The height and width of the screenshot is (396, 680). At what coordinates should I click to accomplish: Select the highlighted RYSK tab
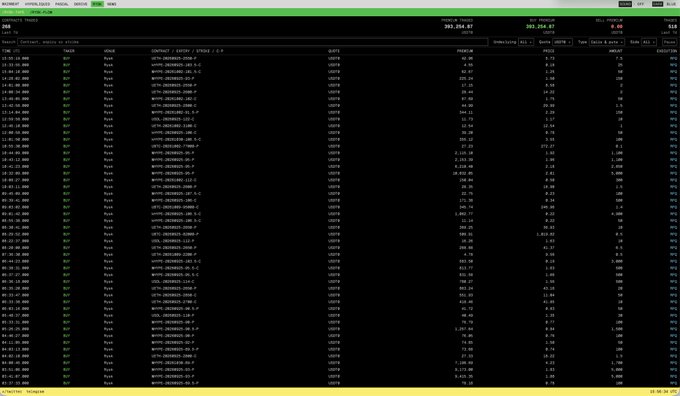click(x=97, y=4)
